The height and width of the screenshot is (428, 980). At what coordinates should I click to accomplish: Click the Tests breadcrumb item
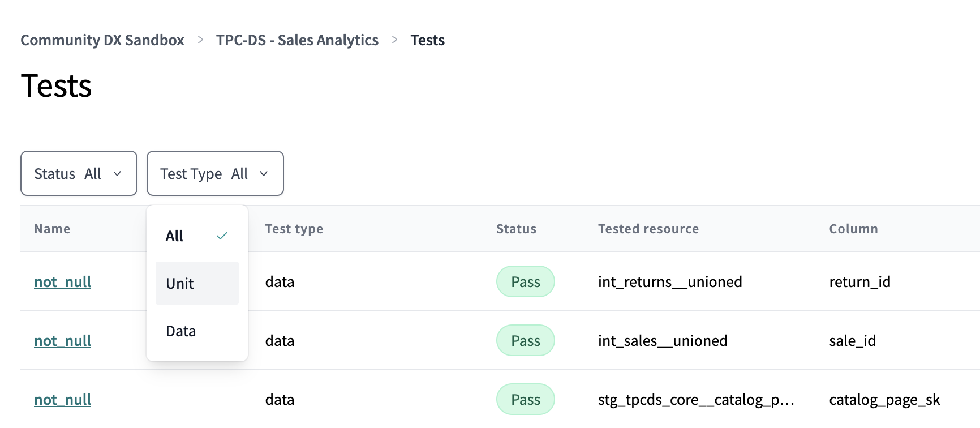[x=427, y=40]
